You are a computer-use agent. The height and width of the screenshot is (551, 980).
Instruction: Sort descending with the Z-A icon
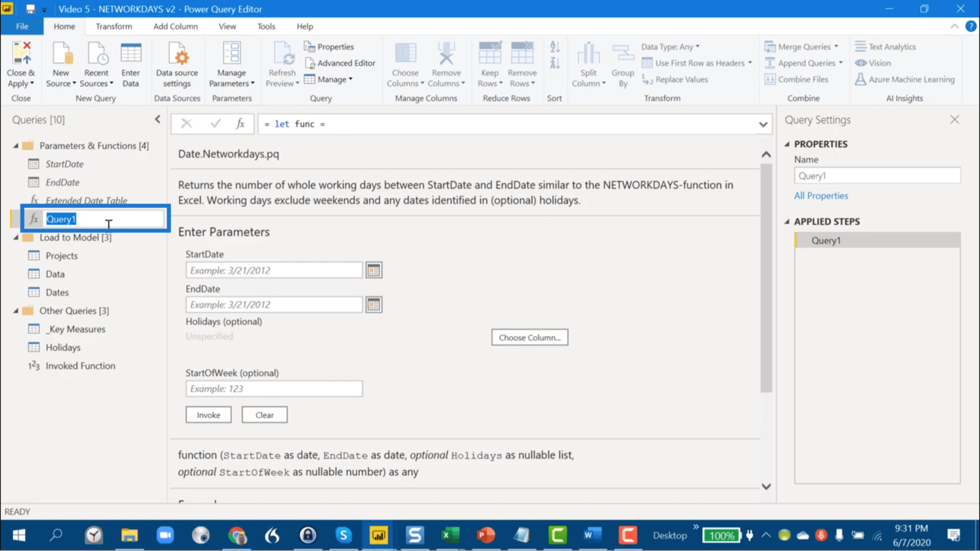(x=555, y=63)
